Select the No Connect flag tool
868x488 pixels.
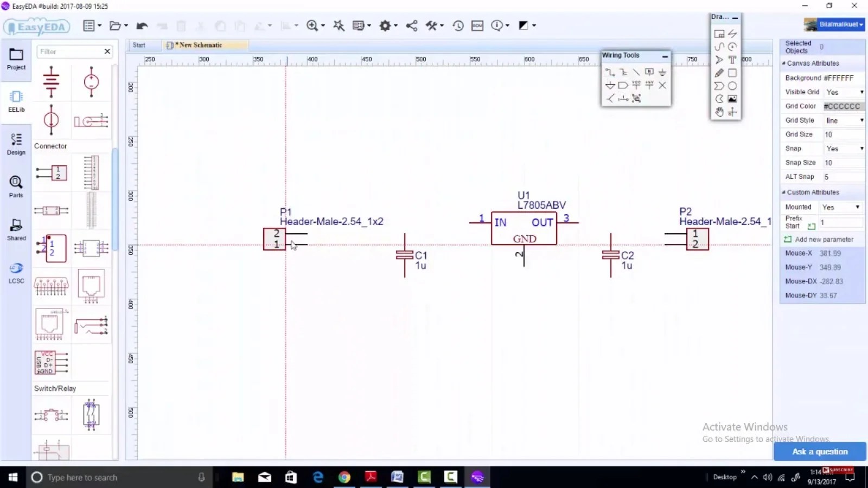(x=662, y=85)
